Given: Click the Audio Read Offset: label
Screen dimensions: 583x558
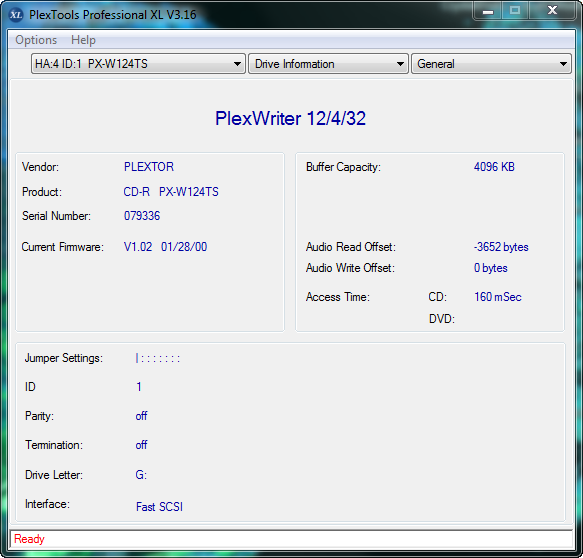Looking at the screenshot, I should 351,247.
